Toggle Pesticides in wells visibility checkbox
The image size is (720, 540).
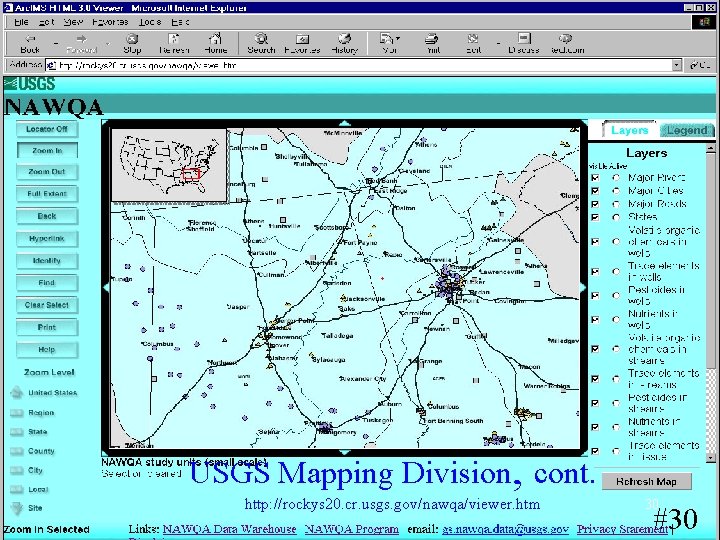pos(595,295)
